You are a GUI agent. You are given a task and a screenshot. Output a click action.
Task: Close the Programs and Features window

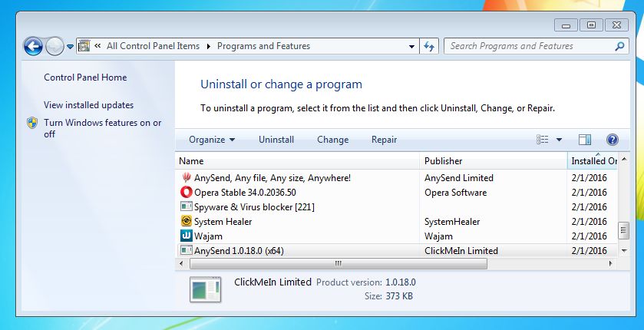coord(616,25)
